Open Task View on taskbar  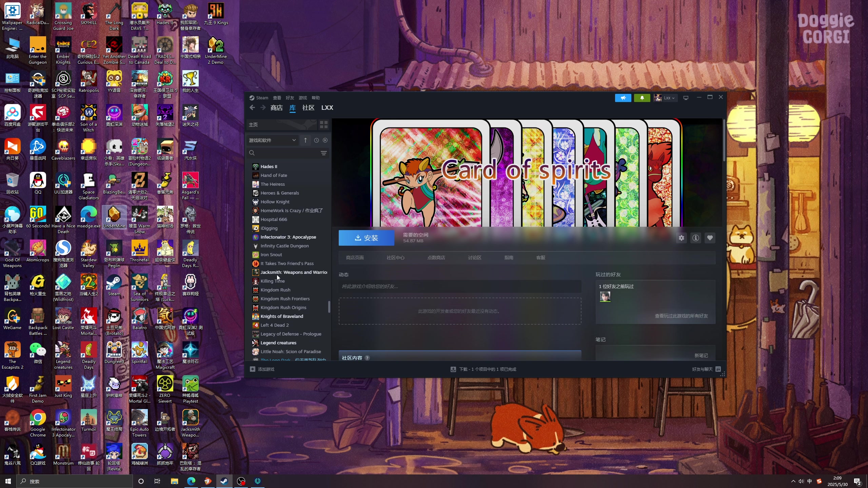(157, 481)
